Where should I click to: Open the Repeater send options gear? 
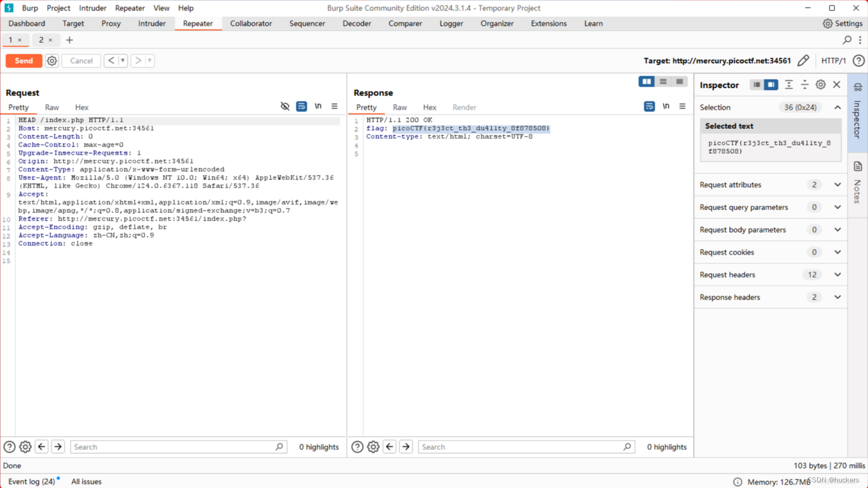(52, 61)
